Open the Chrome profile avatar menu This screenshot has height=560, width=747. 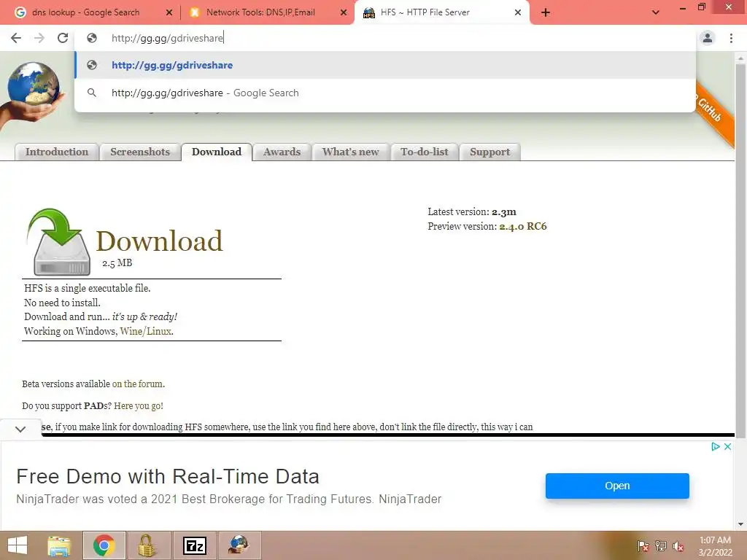point(708,38)
